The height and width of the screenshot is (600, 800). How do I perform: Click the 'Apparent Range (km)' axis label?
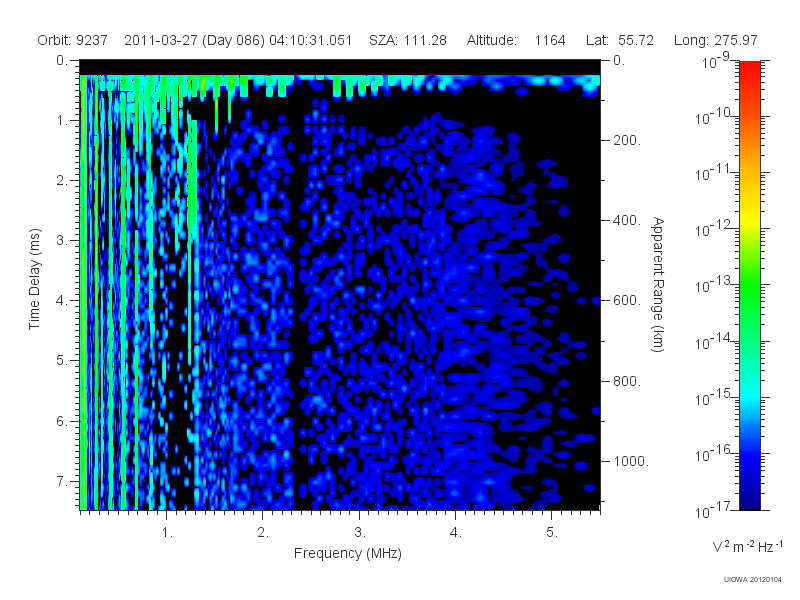pos(658,285)
